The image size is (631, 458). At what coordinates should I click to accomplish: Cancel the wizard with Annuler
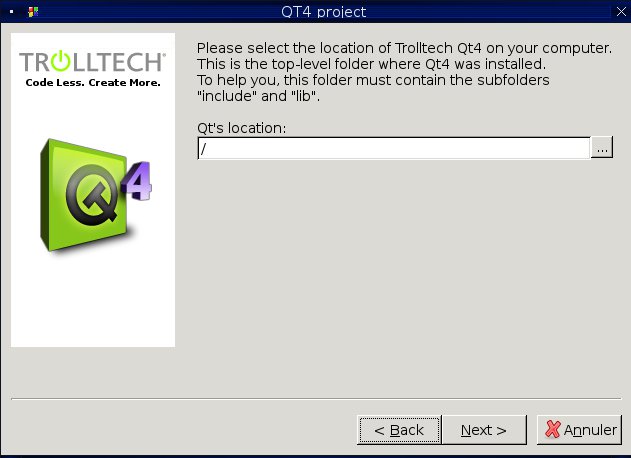(579, 430)
